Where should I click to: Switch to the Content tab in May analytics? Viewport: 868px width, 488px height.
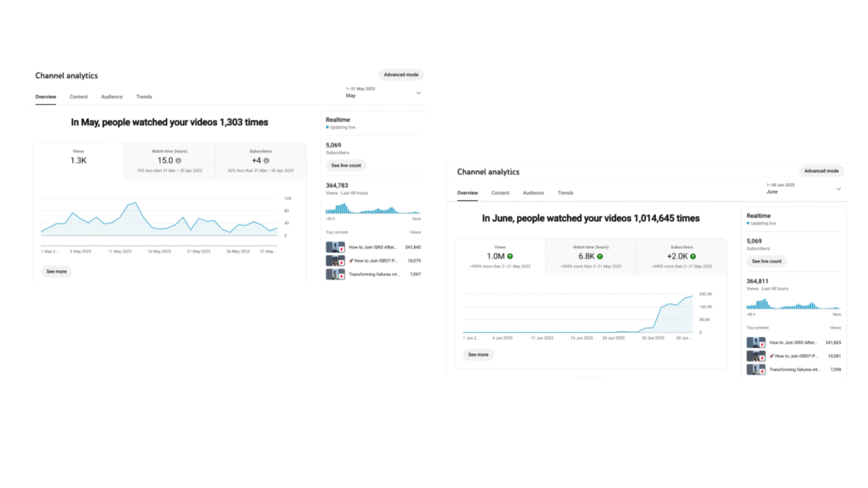pyautogui.click(x=79, y=97)
